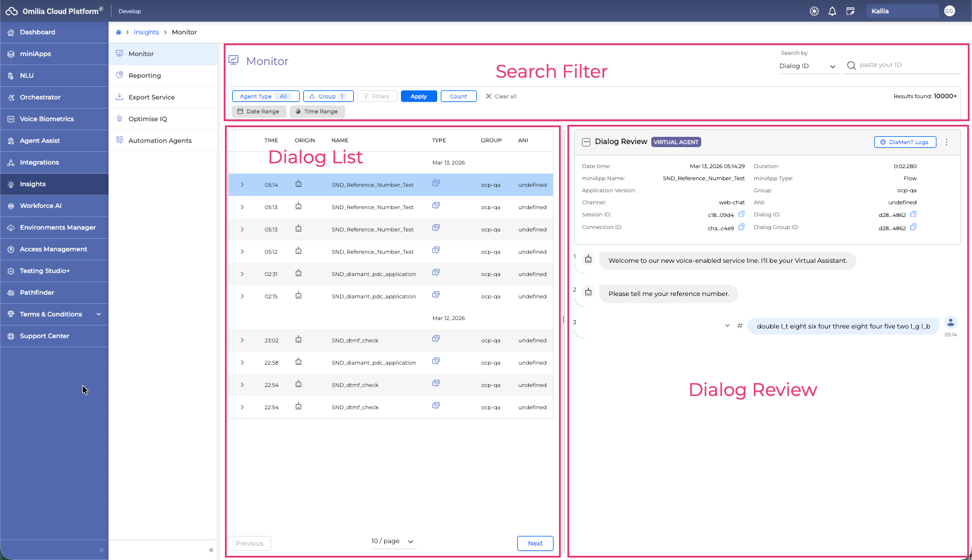This screenshot has width=972, height=560.
Task: Click the Apply filter button
Action: [x=418, y=96]
